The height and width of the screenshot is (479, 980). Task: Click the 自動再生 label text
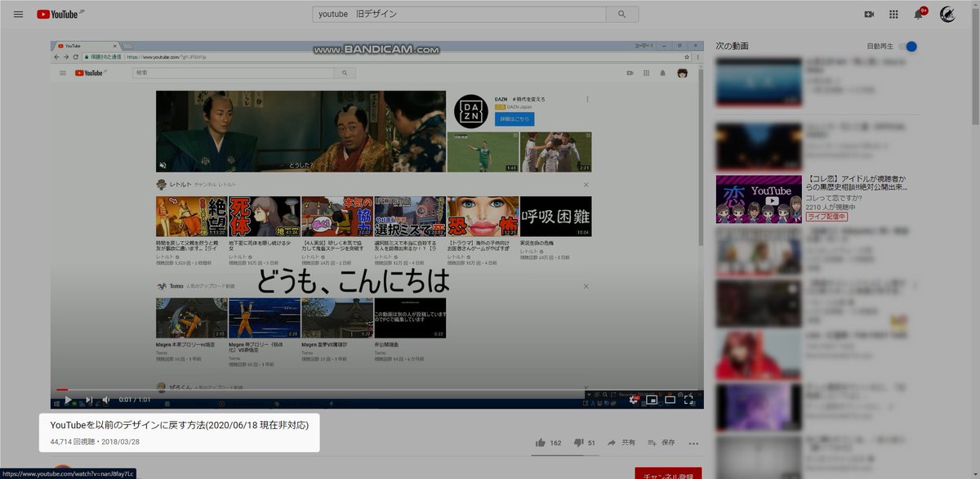pyautogui.click(x=880, y=47)
